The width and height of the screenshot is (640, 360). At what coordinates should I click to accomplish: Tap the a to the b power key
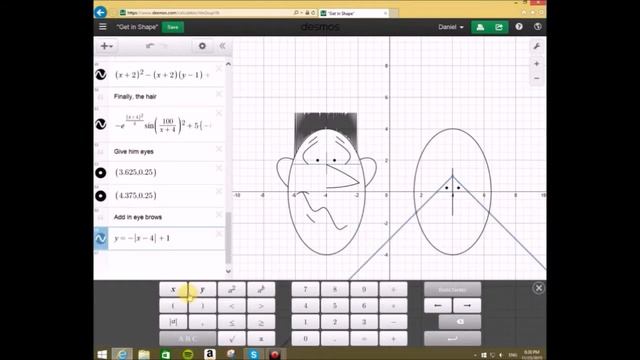pyautogui.click(x=261, y=289)
